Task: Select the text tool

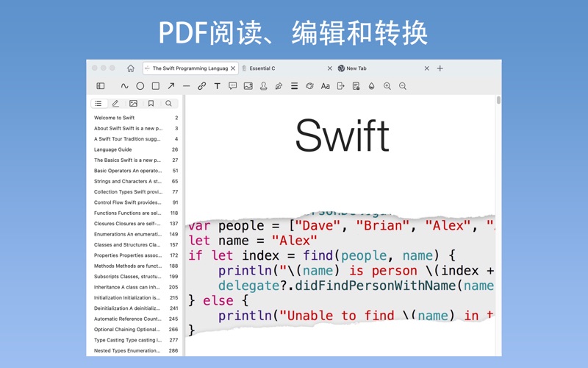Action: click(217, 86)
